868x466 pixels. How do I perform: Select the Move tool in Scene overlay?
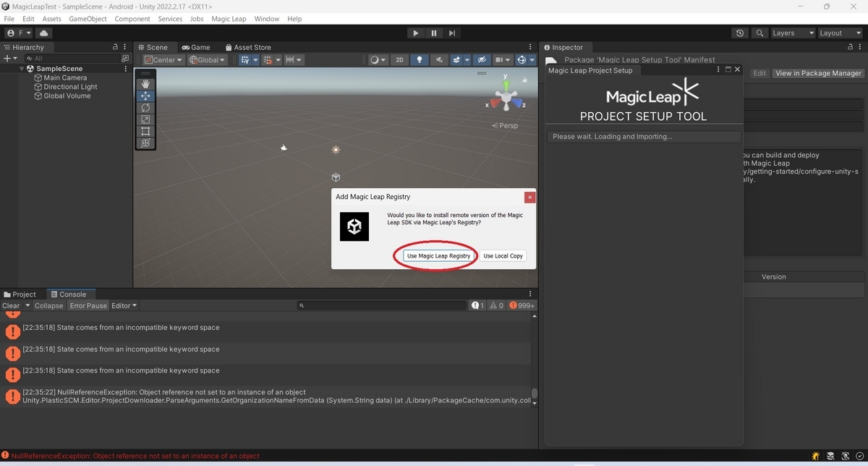coord(145,96)
